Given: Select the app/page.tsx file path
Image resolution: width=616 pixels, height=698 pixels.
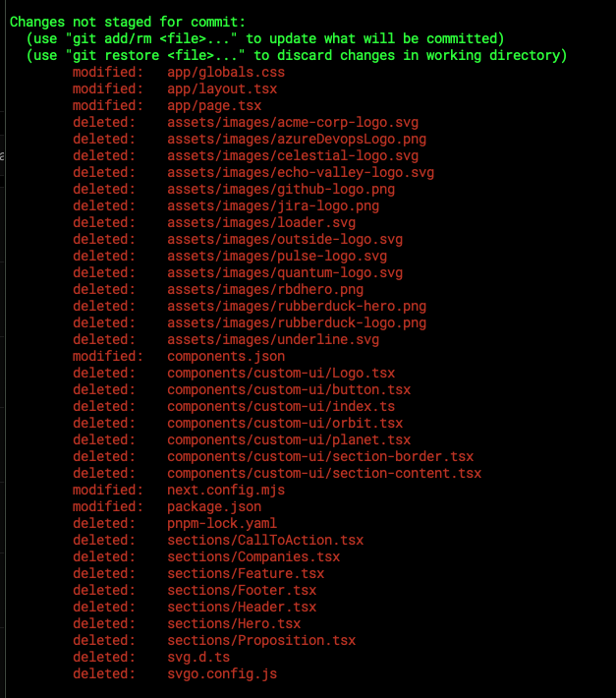Looking at the screenshot, I should pyautogui.click(x=214, y=105).
